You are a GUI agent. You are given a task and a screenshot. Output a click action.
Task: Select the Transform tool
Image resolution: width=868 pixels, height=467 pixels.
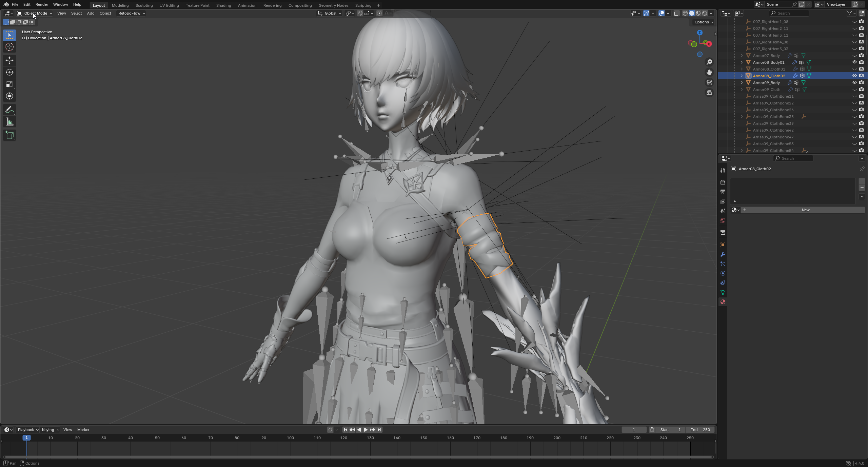(x=9, y=96)
